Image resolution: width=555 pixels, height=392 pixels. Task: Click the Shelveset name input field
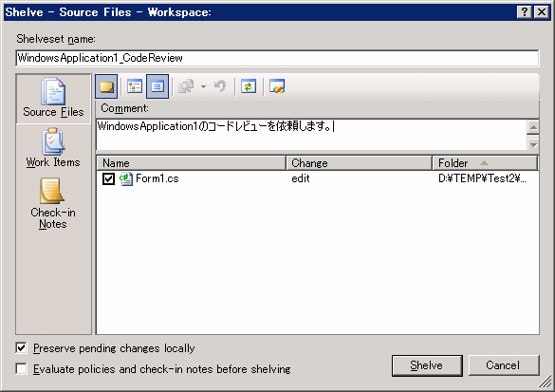(x=277, y=58)
